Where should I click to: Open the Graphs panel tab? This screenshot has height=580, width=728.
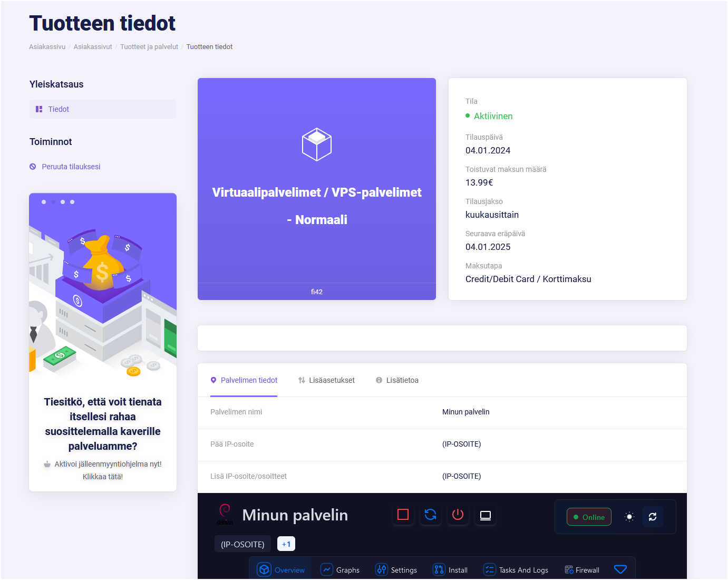[x=341, y=570]
